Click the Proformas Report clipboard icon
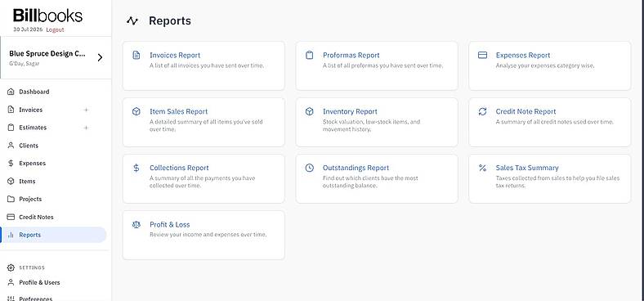 [x=309, y=55]
